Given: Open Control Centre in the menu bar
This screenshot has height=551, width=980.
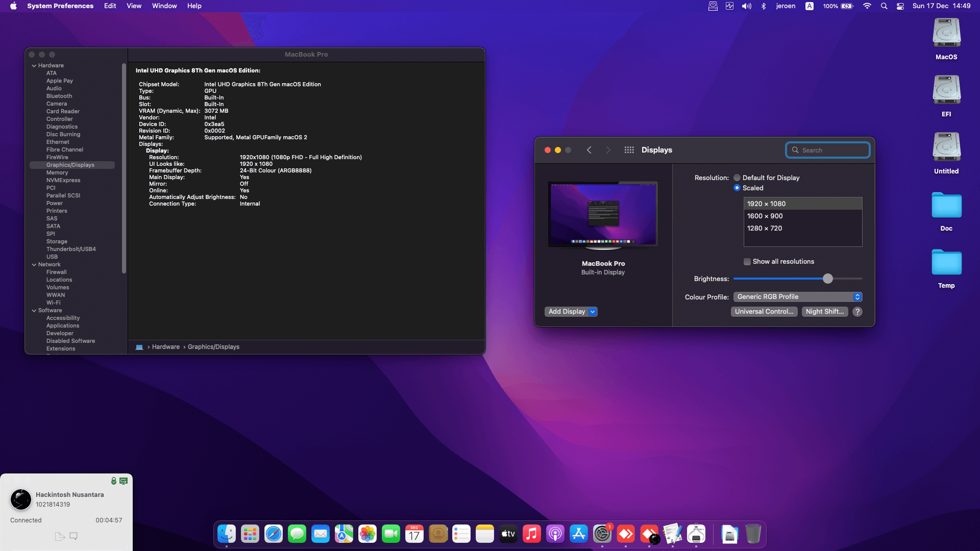Looking at the screenshot, I should (900, 6).
